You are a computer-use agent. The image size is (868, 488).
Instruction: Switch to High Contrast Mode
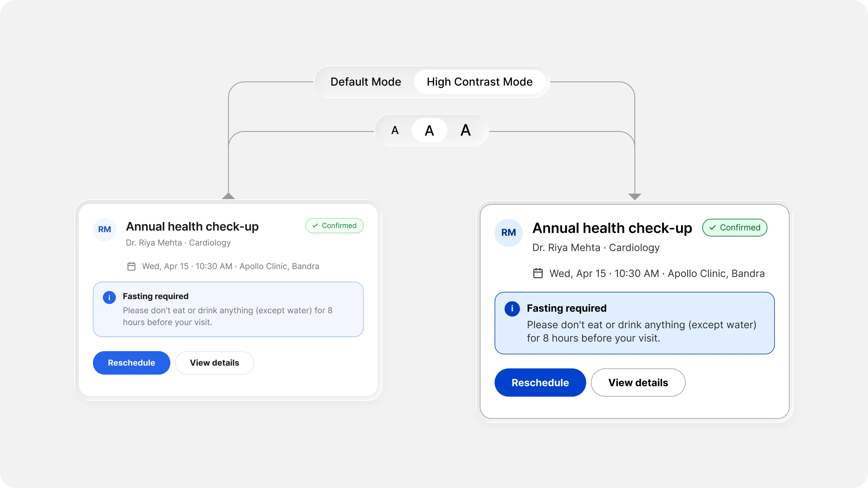(479, 82)
